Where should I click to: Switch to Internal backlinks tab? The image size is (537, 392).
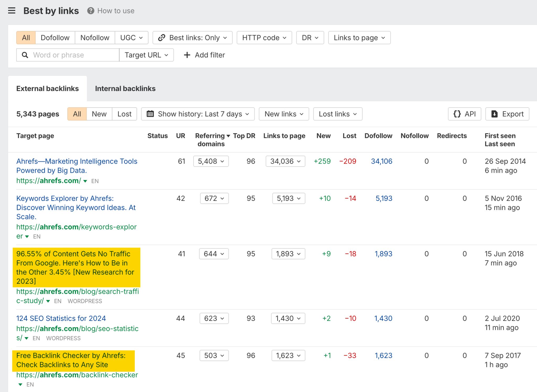(125, 88)
